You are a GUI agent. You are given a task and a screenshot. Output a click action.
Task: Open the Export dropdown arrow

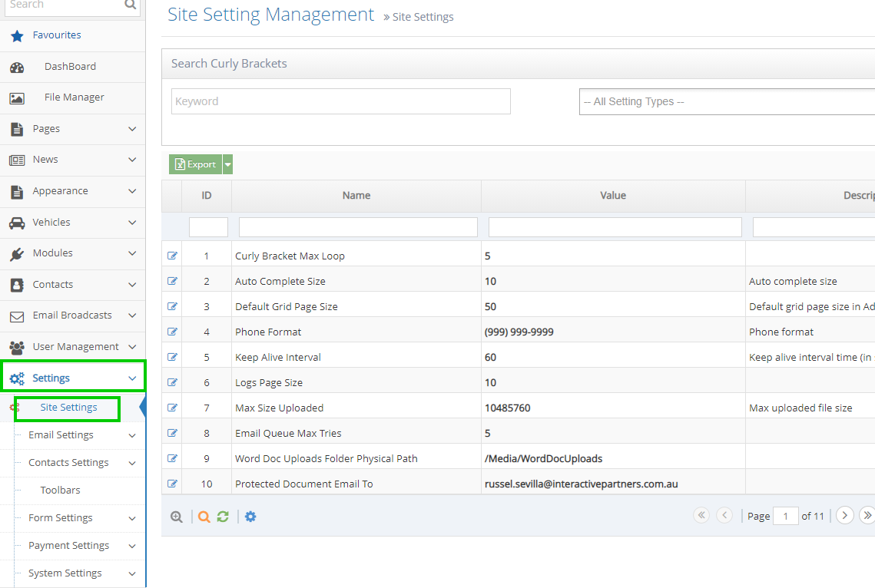pos(227,164)
